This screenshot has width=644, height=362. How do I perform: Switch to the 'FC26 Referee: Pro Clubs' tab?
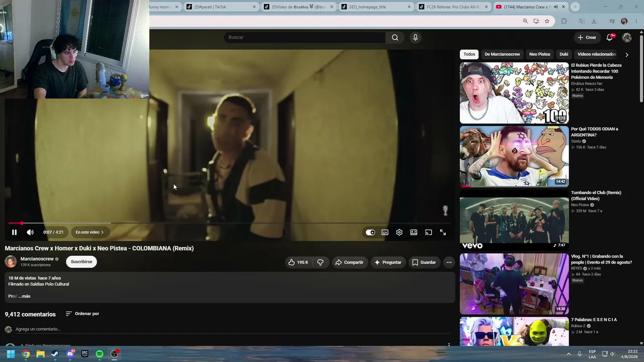(454, 7)
